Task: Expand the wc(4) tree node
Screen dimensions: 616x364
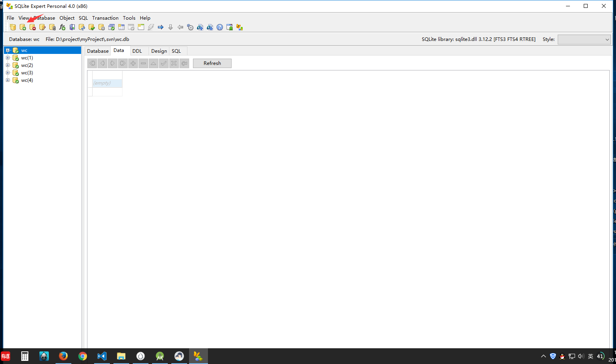Action: pyautogui.click(x=7, y=80)
